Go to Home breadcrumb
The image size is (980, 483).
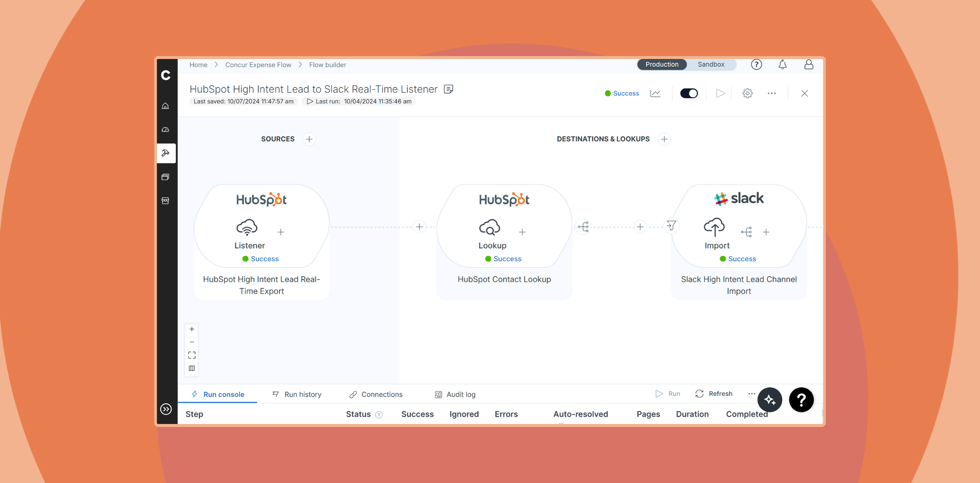tap(198, 65)
